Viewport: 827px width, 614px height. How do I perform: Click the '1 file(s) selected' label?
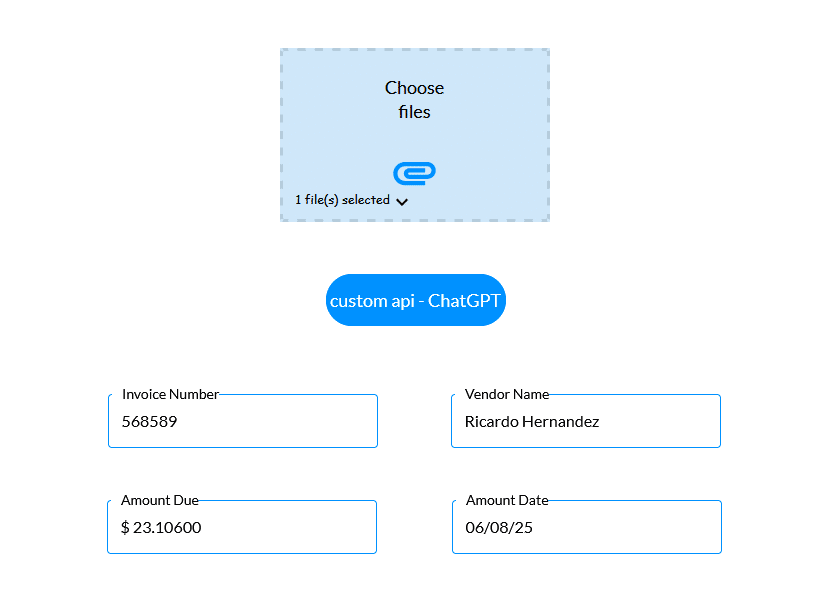[x=343, y=199]
